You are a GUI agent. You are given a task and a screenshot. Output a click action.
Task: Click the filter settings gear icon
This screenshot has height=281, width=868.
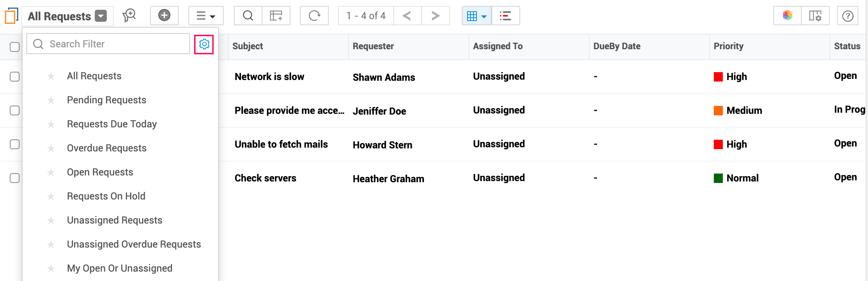tap(204, 44)
